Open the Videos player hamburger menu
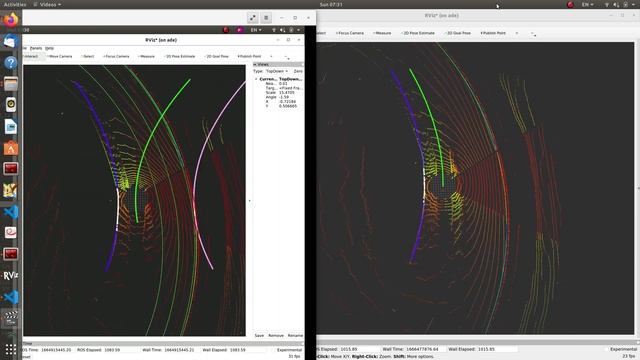 (x=266, y=18)
